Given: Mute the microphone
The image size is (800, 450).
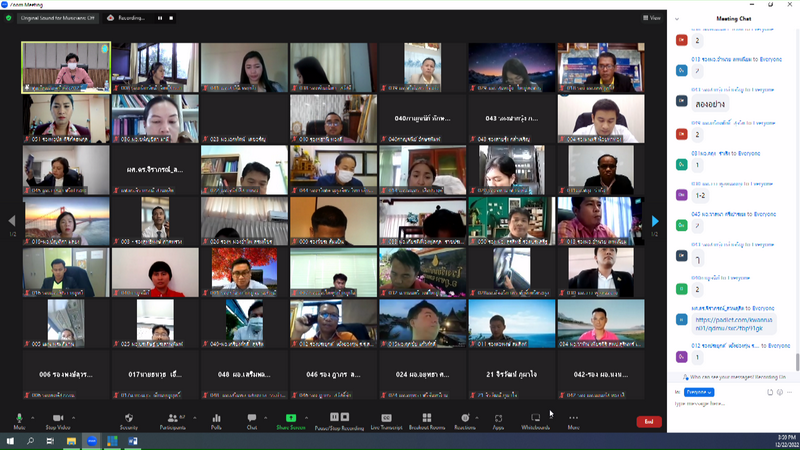Looking at the screenshot, I should 19,421.
